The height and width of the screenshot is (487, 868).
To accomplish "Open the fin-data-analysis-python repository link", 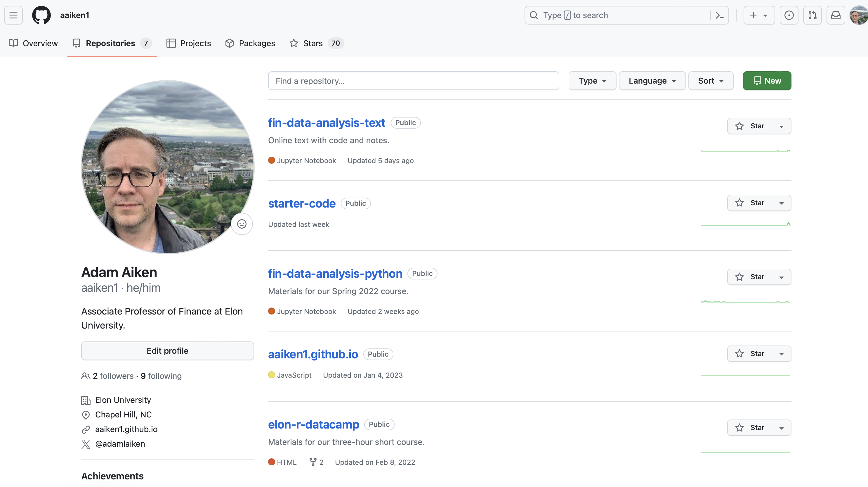I will pyautogui.click(x=335, y=274).
